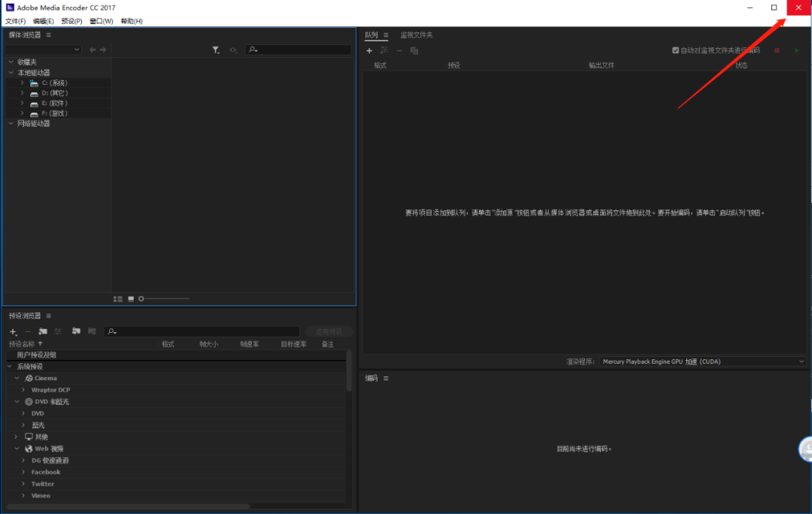This screenshot has width=812, height=514.
Task: Click the media browser forward arrow
Action: tap(103, 50)
